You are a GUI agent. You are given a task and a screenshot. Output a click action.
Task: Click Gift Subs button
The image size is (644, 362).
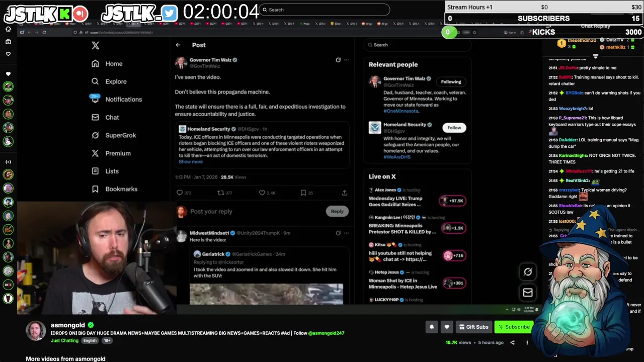(x=474, y=327)
